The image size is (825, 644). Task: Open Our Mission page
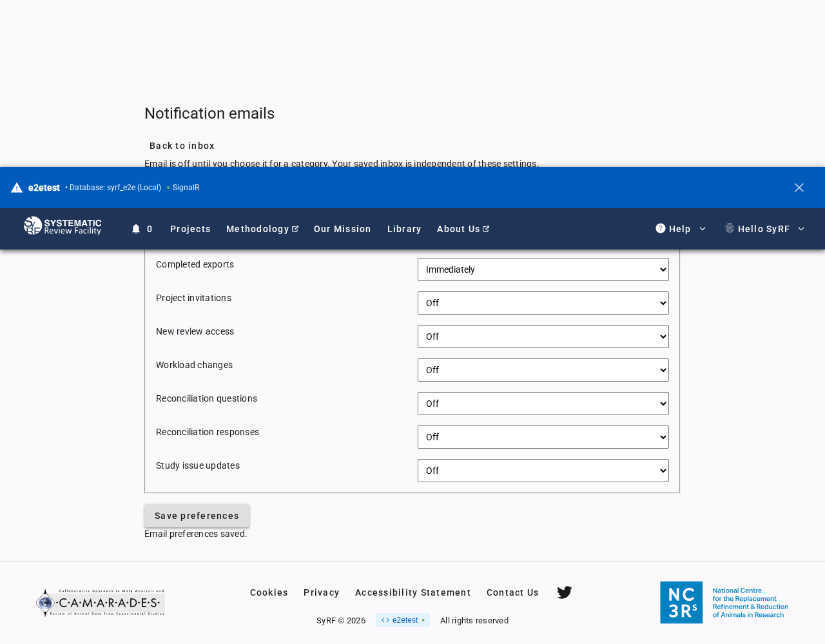point(342,229)
